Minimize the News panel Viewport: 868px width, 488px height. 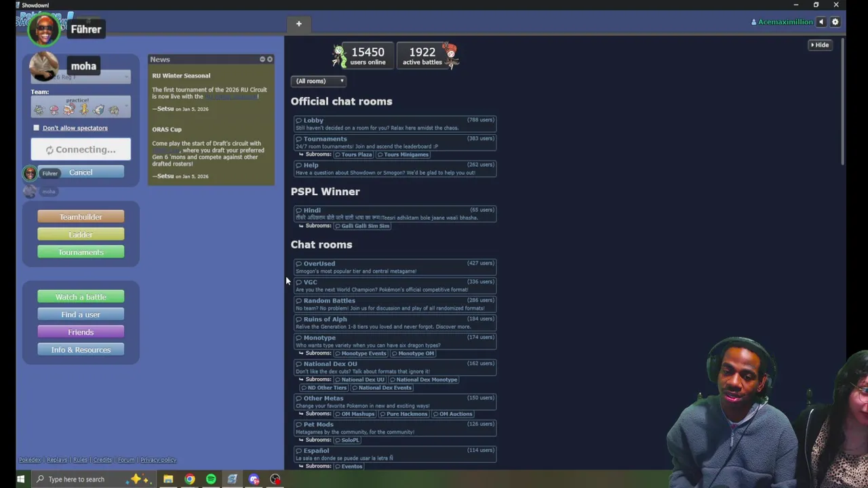pyautogui.click(x=262, y=59)
